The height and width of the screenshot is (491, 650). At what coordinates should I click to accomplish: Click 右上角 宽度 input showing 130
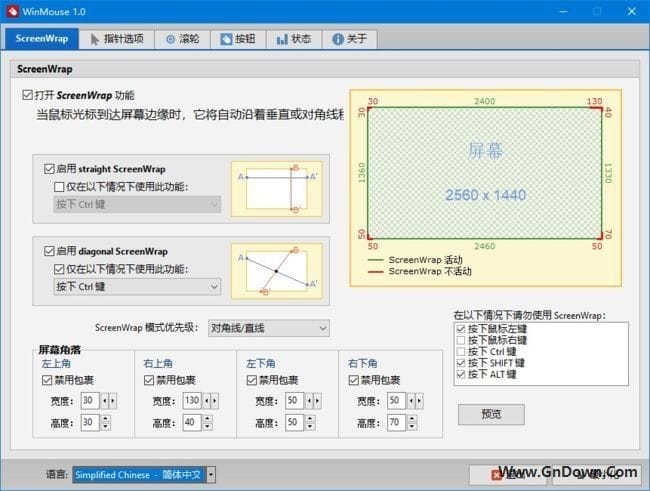192,401
